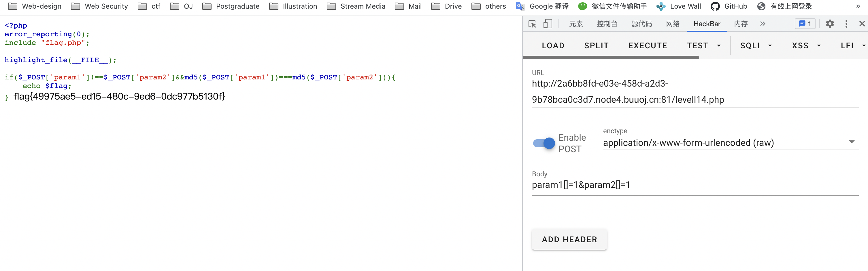Open the enctype dropdown
The width and height of the screenshot is (868, 271).
[731, 143]
